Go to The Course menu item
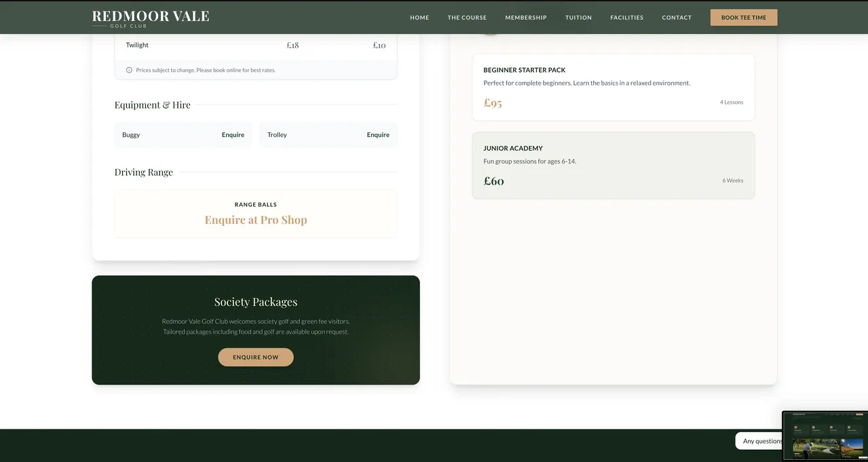 (x=467, y=18)
